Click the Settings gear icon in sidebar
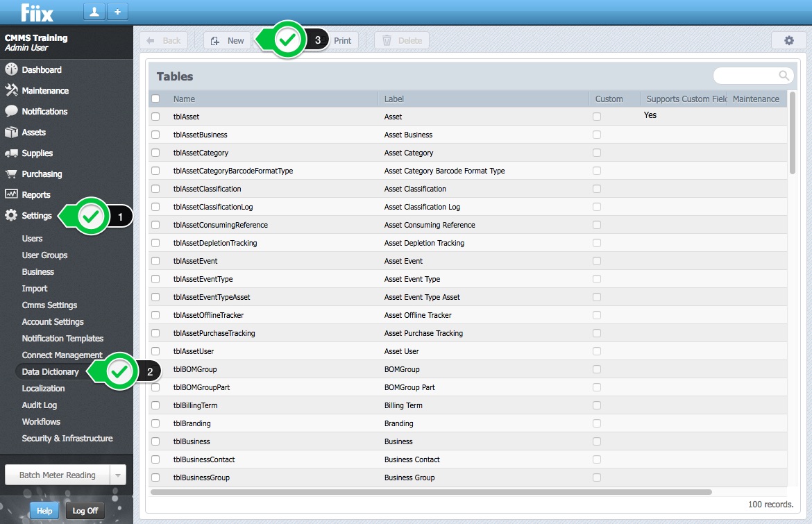Screen dimensions: 812x524 [11, 215]
